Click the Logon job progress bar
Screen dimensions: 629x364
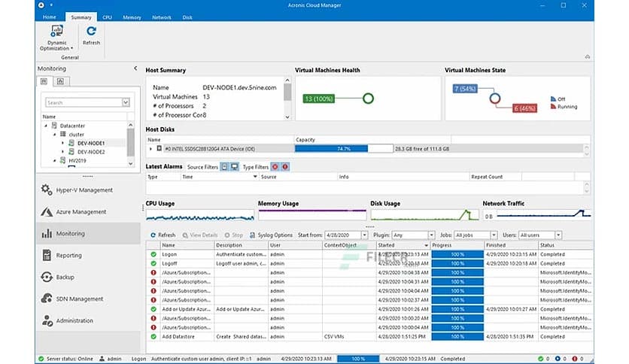tap(457, 254)
